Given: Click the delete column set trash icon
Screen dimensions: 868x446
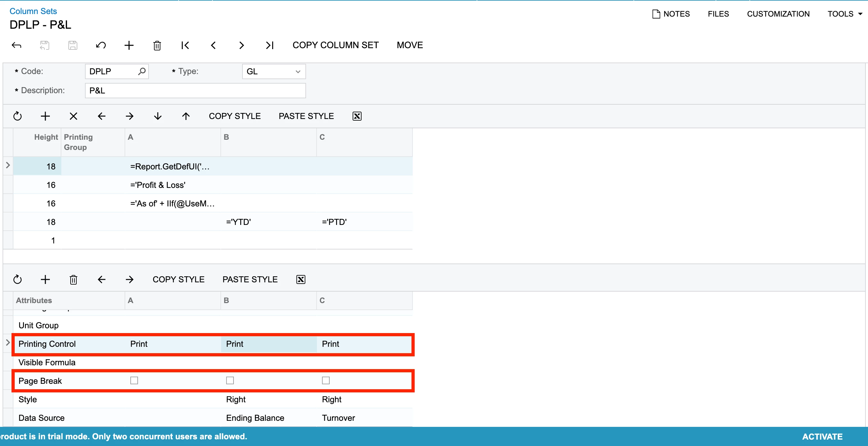Looking at the screenshot, I should [157, 45].
